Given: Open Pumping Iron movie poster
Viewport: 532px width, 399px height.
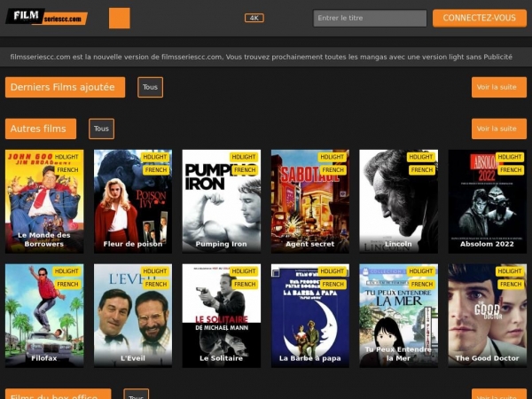Looking at the screenshot, I should pos(222,201).
